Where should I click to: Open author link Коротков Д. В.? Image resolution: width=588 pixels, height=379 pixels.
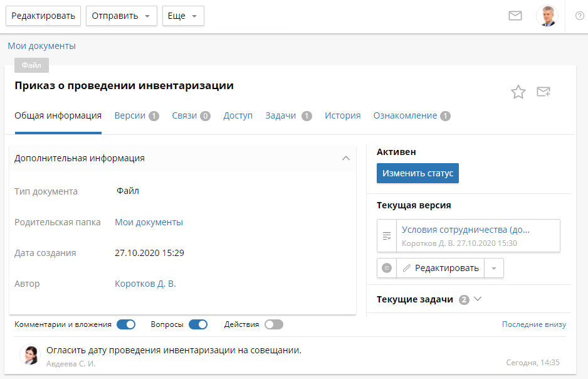coord(145,284)
